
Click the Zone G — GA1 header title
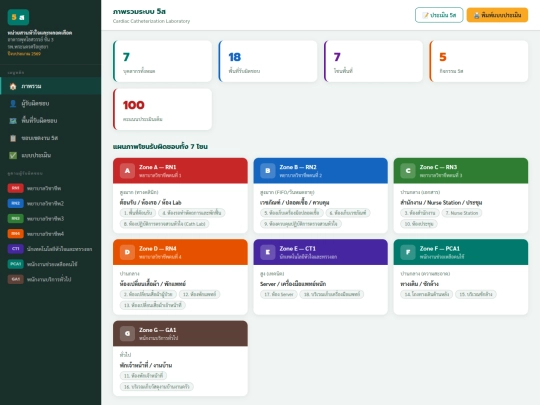[157, 330]
